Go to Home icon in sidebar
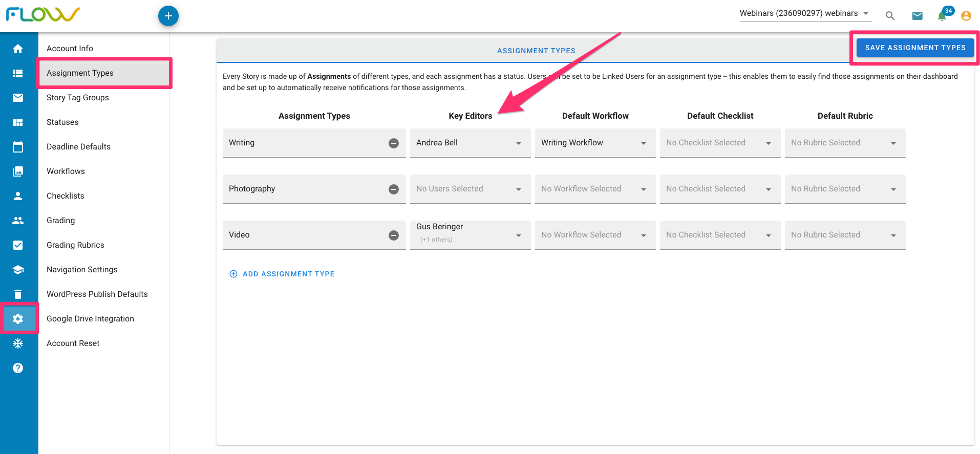 (18, 49)
